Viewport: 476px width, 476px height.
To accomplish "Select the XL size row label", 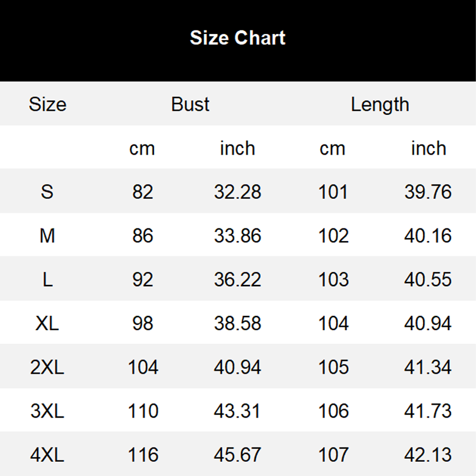I will (x=47, y=323).
